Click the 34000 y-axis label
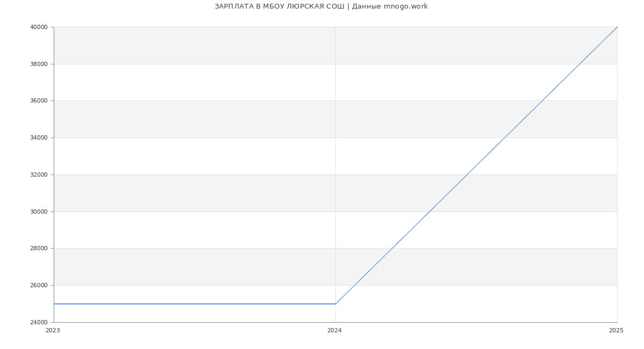Screen dimensions: 644x349 coord(39,138)
